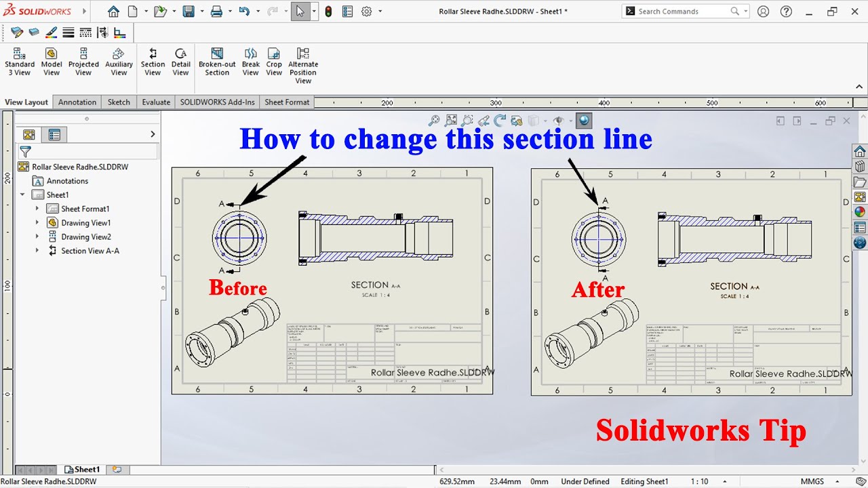
Task: Open the Evaluate tab
Action: [156, 102]
